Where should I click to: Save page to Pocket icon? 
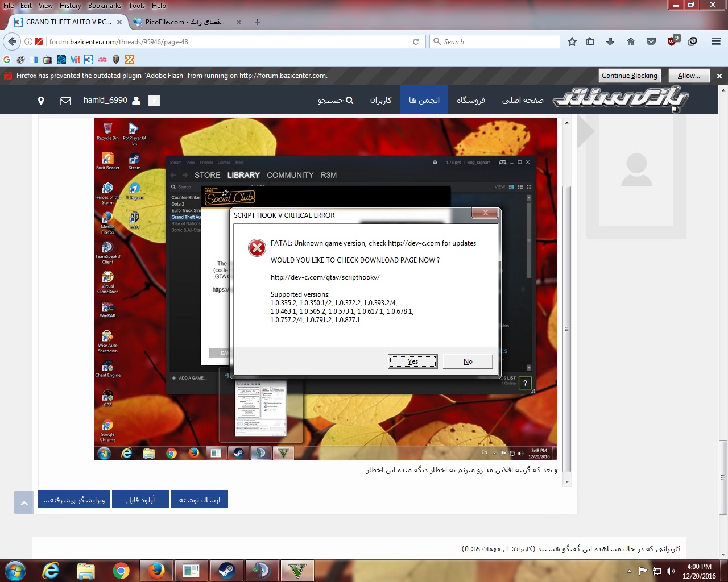(651, 41)
